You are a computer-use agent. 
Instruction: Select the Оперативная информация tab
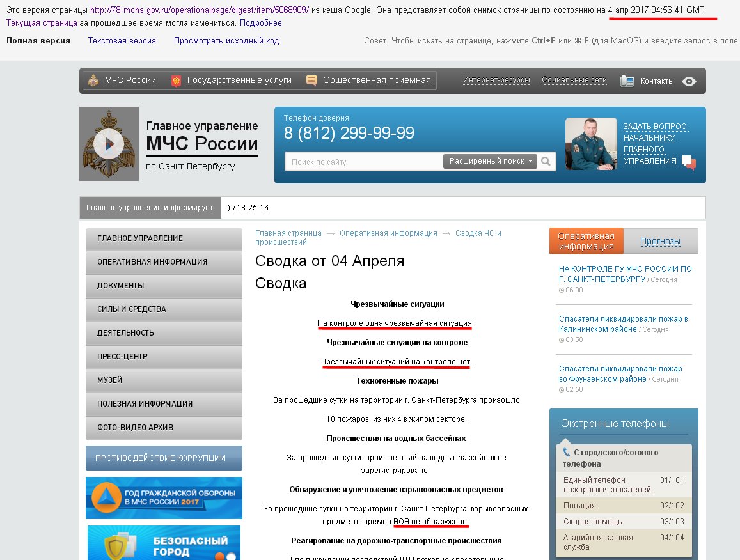click(x=586, y=241)
